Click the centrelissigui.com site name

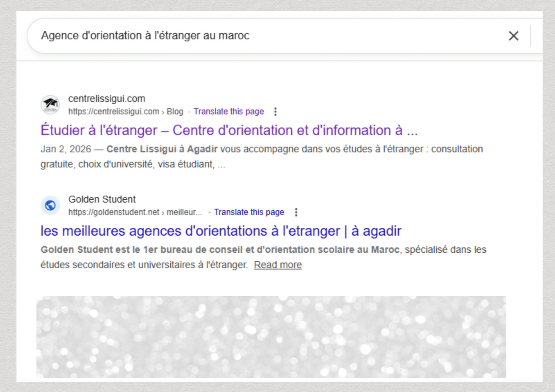106,99
